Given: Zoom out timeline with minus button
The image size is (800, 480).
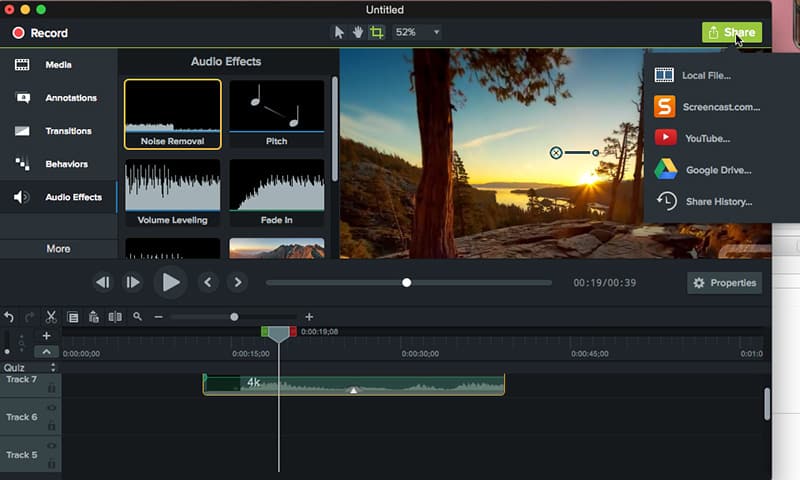Looking at the screenshot, I should (159, 317).
